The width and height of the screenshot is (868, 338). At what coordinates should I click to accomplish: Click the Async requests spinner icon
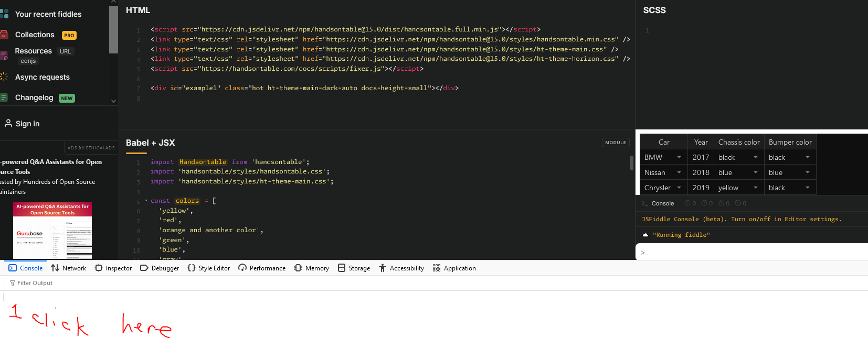point(4,77)
